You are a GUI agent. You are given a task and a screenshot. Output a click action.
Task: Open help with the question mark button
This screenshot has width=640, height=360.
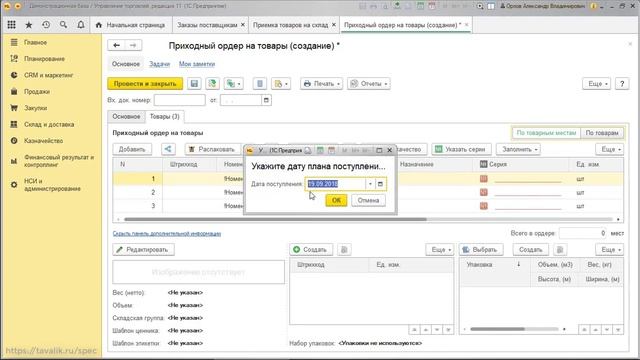click(622, 84)
